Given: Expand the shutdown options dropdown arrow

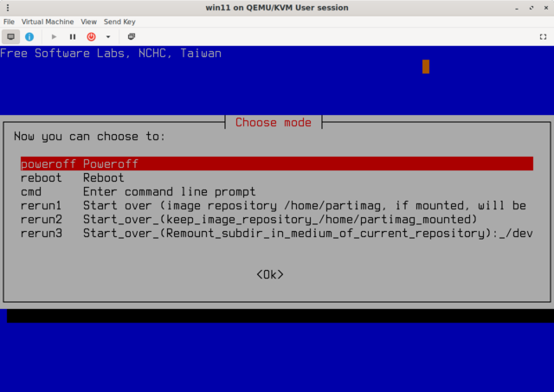Looking at the screenshot, I should 108,36.
